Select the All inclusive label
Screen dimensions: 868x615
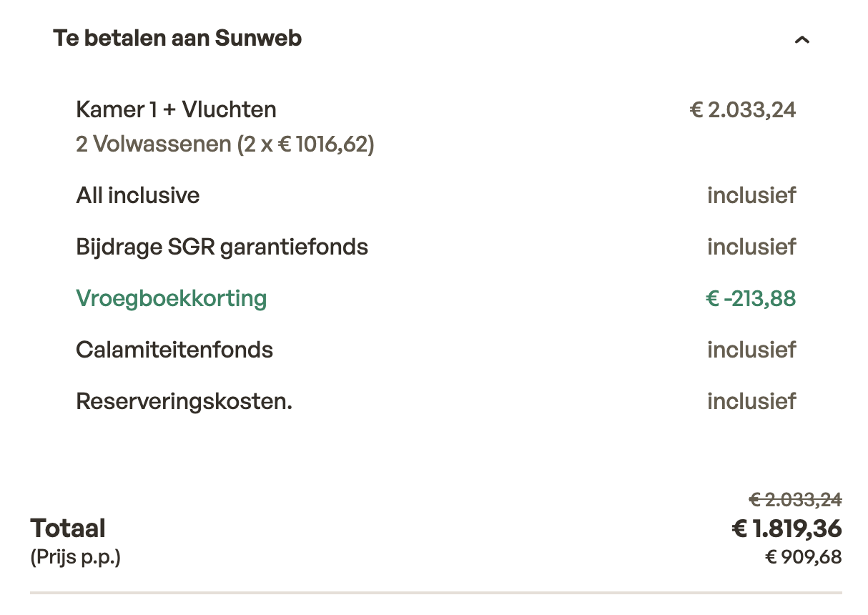point(138,195)
